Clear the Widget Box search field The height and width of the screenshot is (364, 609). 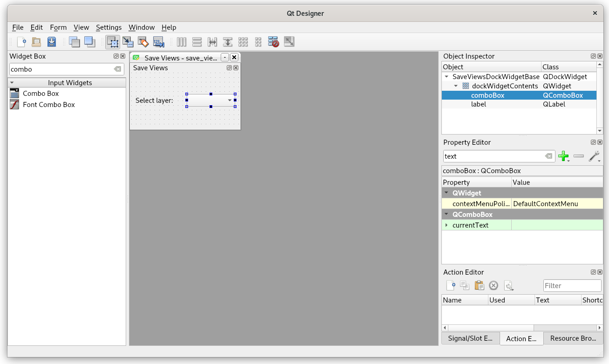click(118, 69)
